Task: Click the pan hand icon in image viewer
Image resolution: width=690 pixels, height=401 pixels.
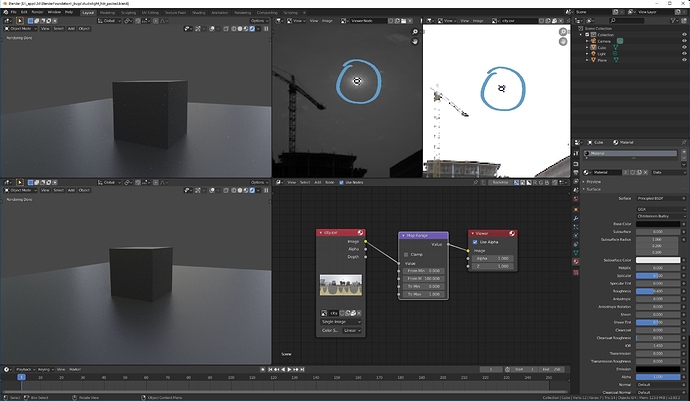Action: click(415, 41)
